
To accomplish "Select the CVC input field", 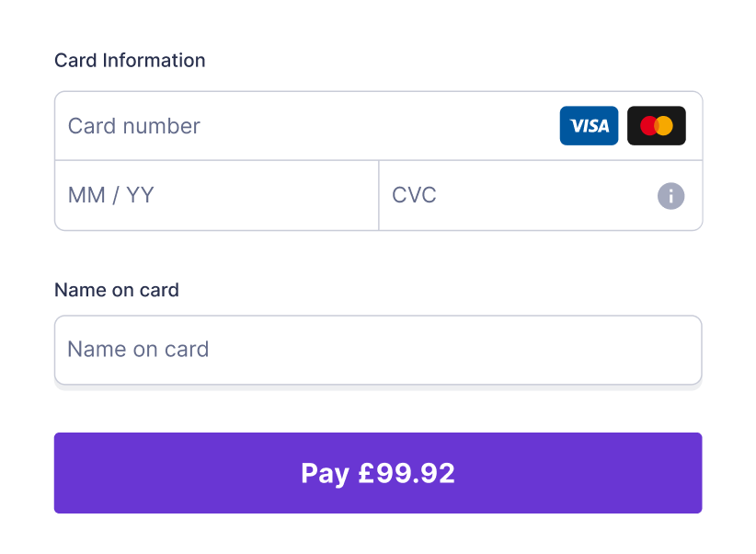I will (541, 195).
